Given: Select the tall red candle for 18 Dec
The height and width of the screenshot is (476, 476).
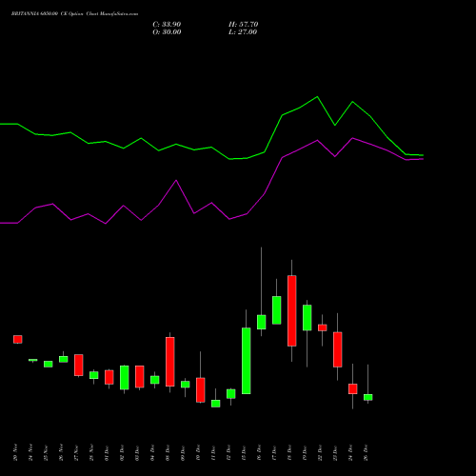Looking at the screenshot, I should tap(292, 310).
